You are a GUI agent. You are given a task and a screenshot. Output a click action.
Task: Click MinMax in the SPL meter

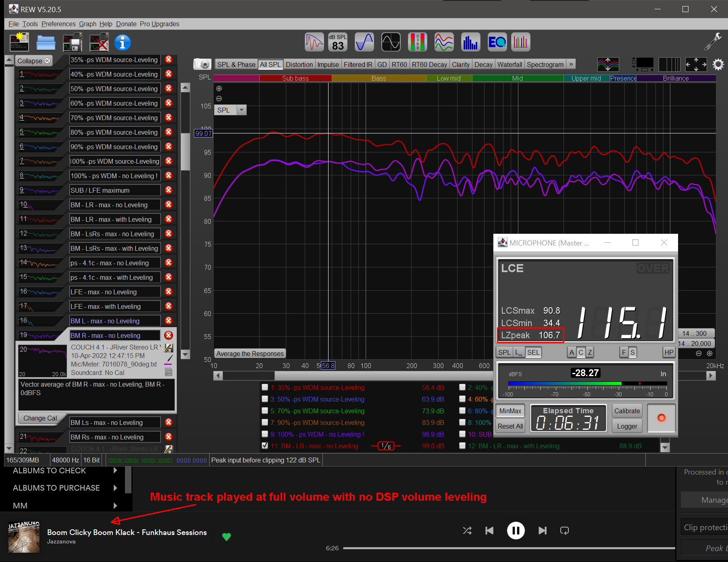(510, 411)
